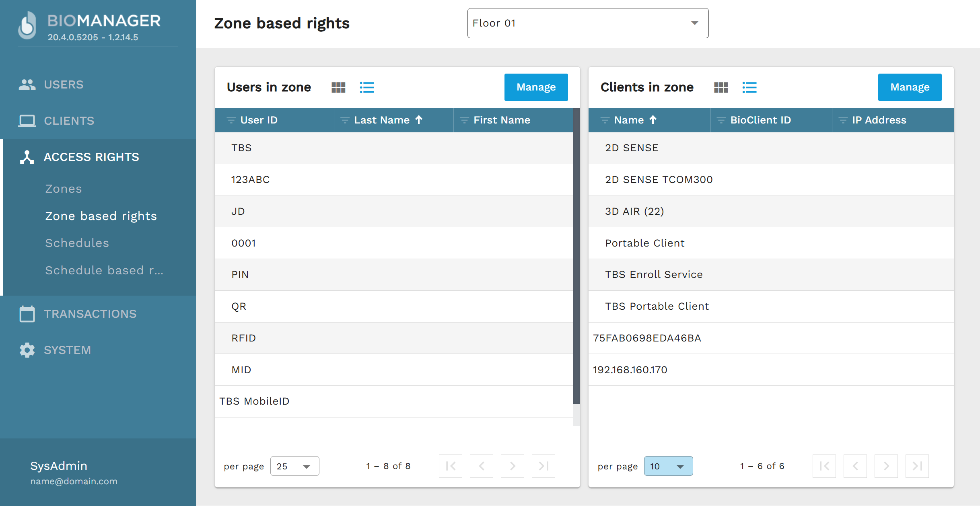Open the BioManager logo icon
The width and height of the screenshot is (980, 506).
click(27, 26)
